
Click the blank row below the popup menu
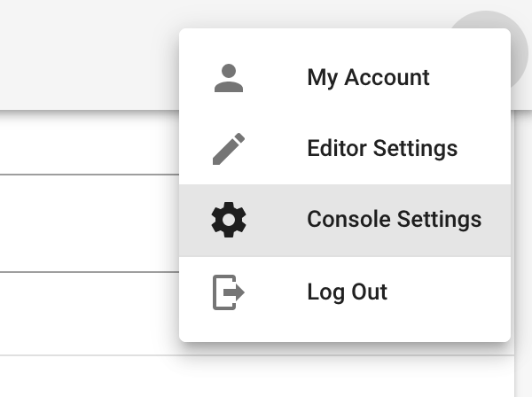pos(257,377)
